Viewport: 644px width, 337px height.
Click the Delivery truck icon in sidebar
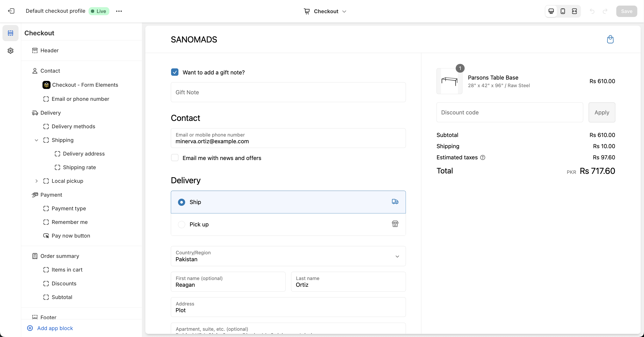coord(35,113)
